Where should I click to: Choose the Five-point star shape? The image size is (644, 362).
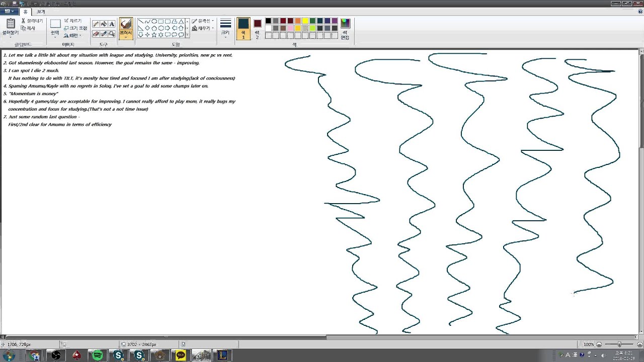pos(154,35)
